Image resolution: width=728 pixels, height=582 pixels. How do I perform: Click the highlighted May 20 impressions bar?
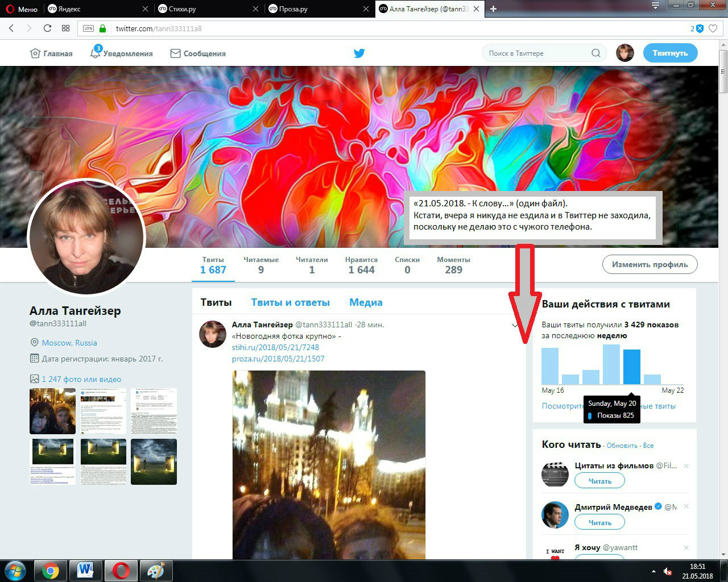pyautogui.click(x=632, y=367)
